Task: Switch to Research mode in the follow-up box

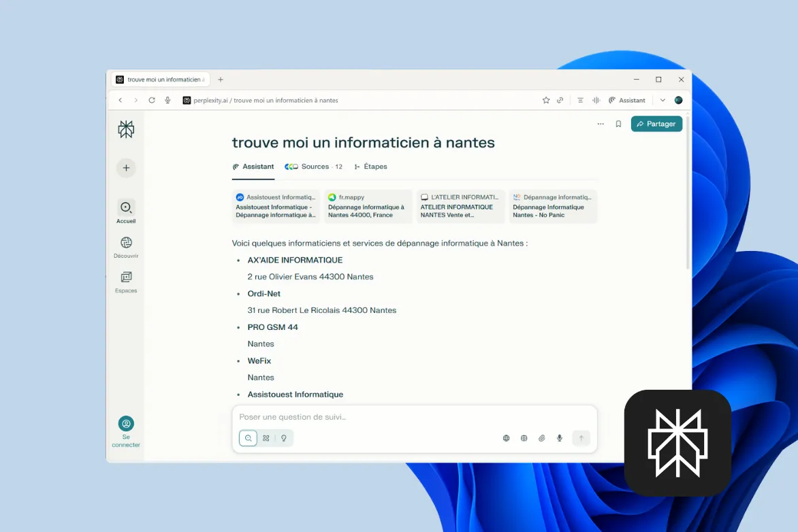Action: click(266, 438)
